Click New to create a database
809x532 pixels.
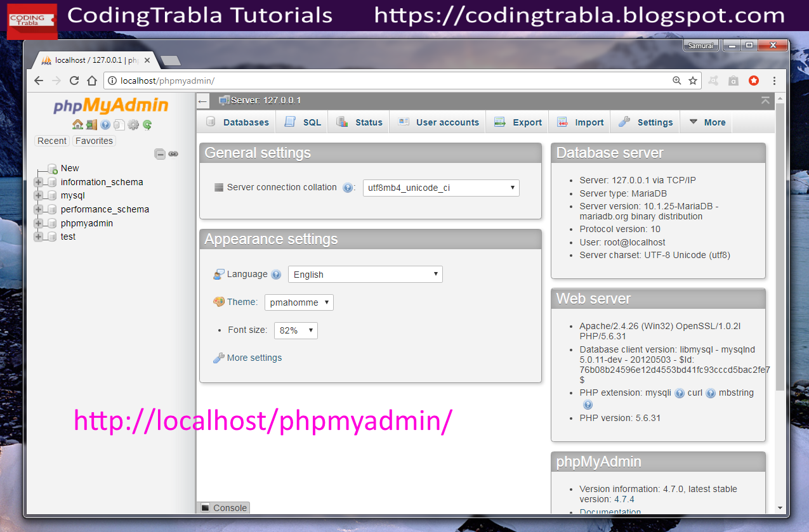coord(70,168)
